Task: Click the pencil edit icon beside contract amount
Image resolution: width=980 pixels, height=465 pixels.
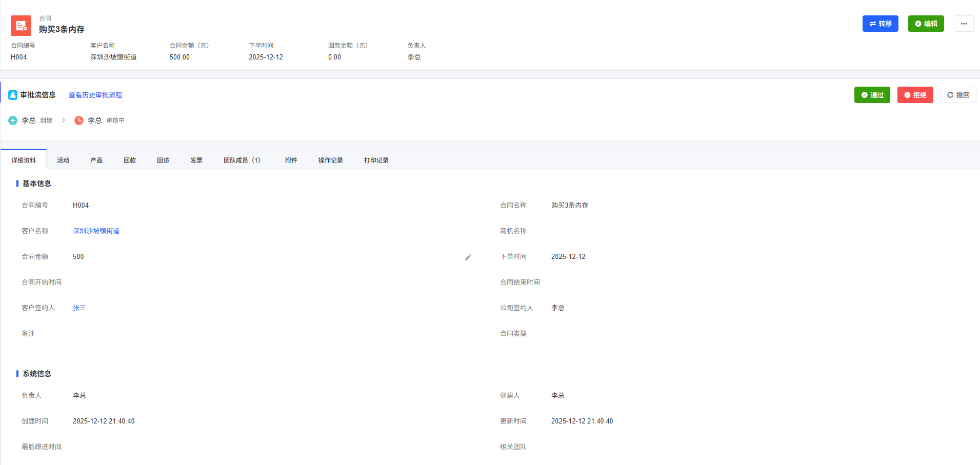Action: (468, 257)
